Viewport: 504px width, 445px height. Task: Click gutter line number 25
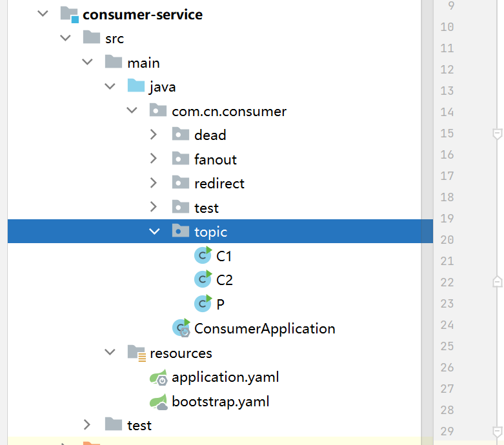[x=447, y=346]
